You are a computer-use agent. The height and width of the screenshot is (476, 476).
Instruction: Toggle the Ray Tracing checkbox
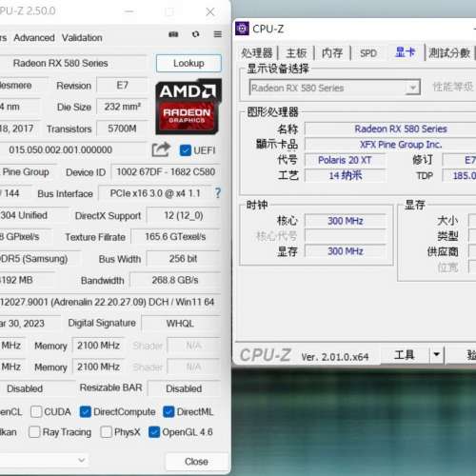[34, 432]
